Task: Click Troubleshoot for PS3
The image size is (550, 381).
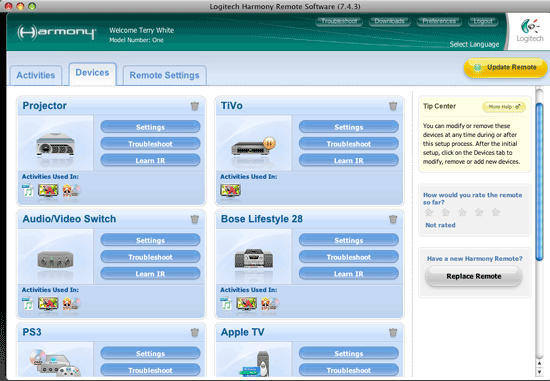Action: (x=150, y=370)
